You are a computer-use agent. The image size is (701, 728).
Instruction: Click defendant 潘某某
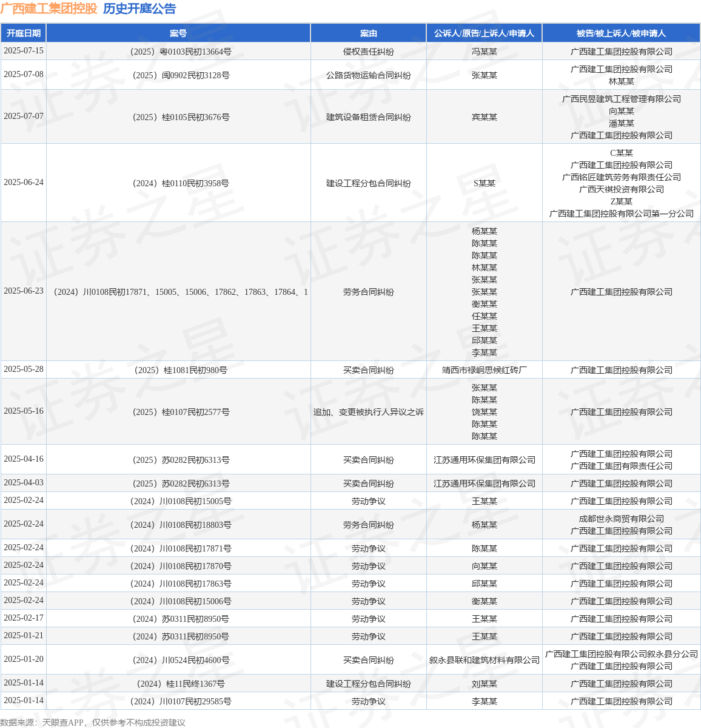[622, 123]
